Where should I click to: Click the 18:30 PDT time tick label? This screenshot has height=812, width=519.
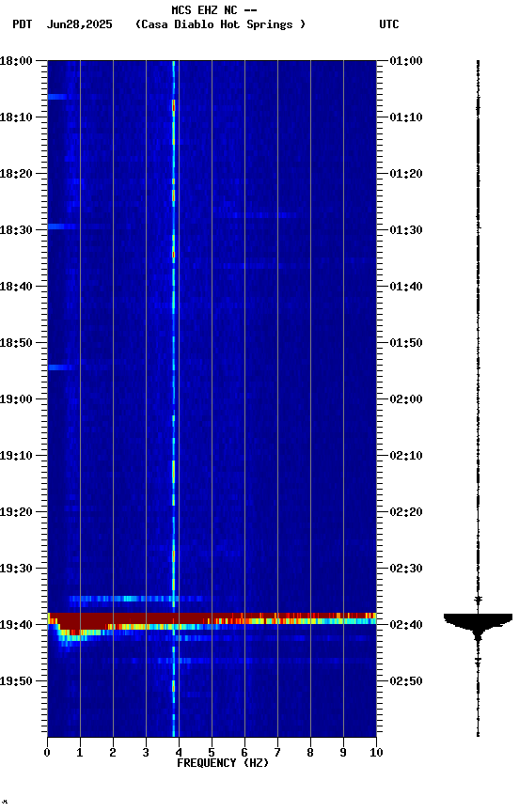tap(16, 230)
